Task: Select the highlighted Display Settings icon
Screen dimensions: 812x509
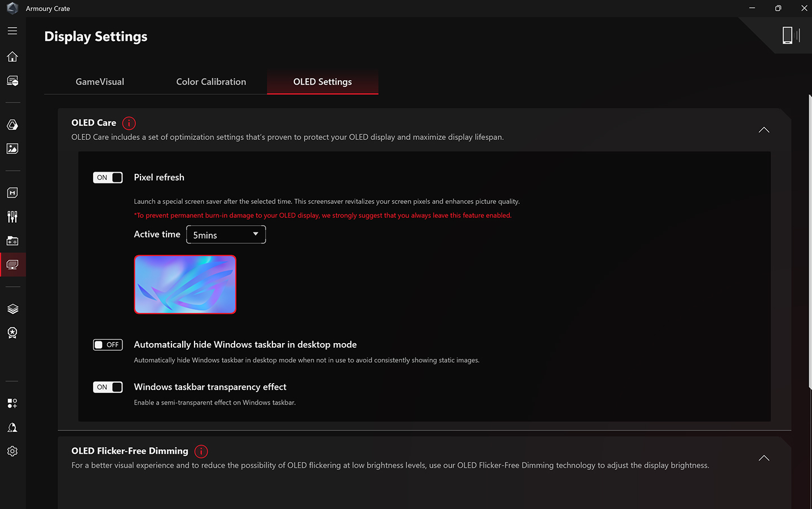Action: tap(12, 264)
